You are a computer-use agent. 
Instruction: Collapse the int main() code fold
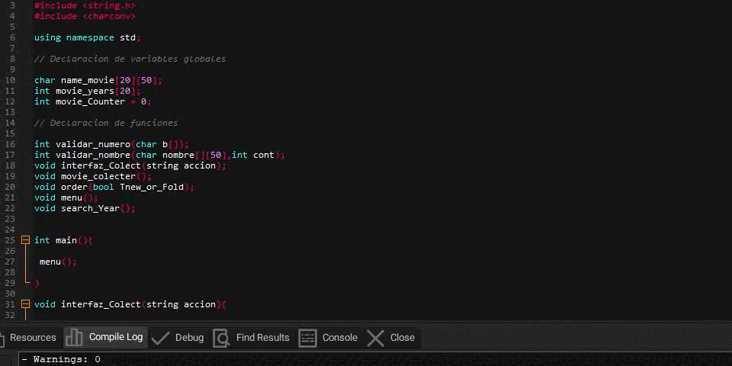(25, 240)
